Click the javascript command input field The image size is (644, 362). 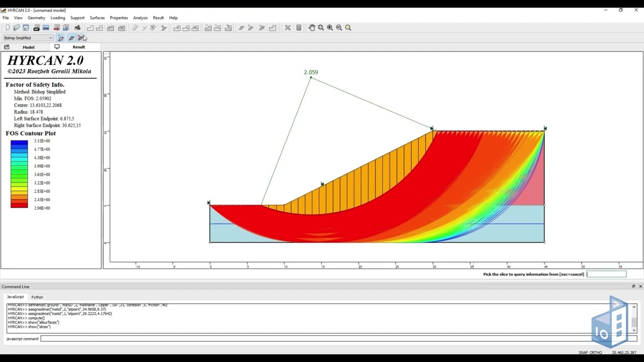[x=338, y=339]
